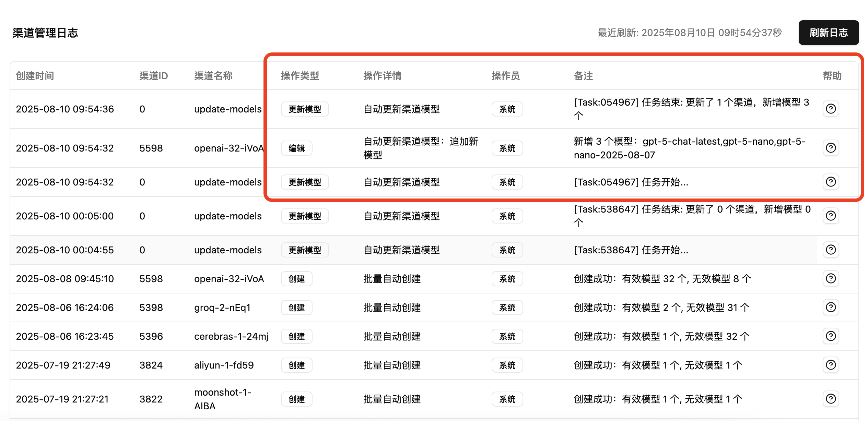Open help icon for aliyun-1-fd59 row

tap(831, 365)
